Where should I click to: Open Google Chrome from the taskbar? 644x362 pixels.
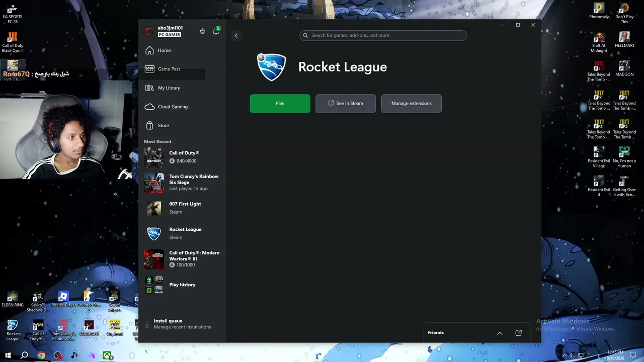[x=41, y=355]
